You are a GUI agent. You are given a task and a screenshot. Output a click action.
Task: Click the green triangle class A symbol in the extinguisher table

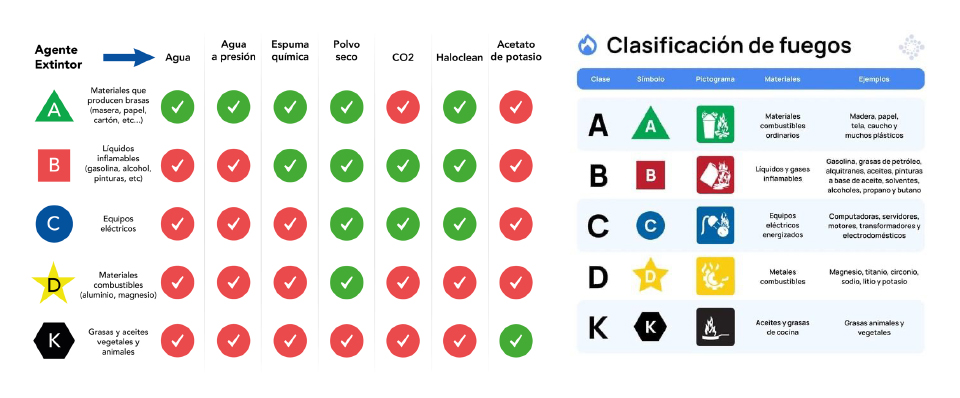tap(54, 107)
